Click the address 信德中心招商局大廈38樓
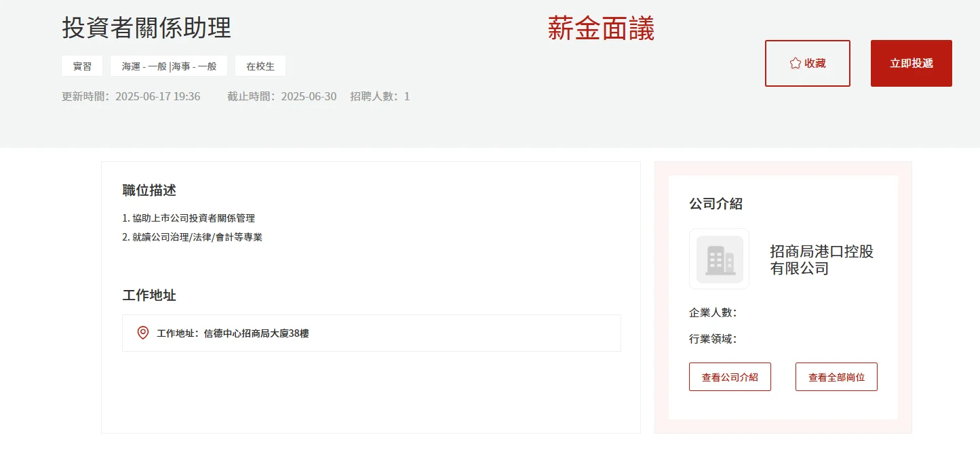 click(x=256, y=333)
